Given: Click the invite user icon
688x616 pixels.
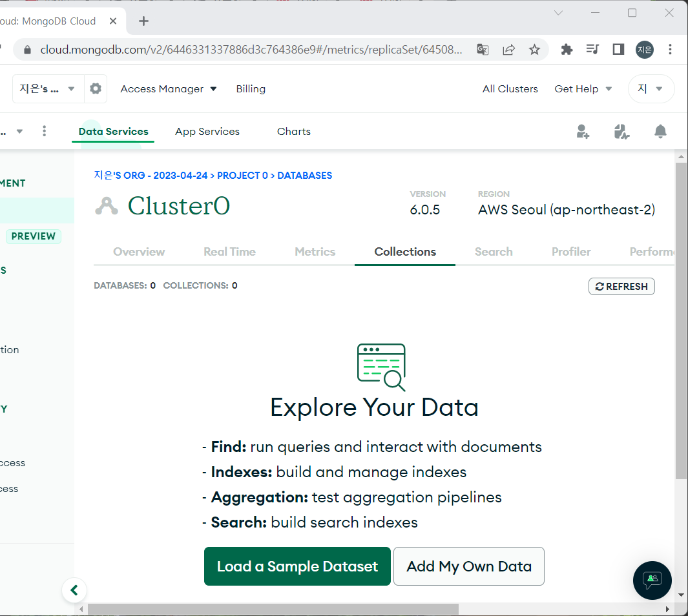Looking at the screenshot, I should pyautogui.click(x=583, y=132).
